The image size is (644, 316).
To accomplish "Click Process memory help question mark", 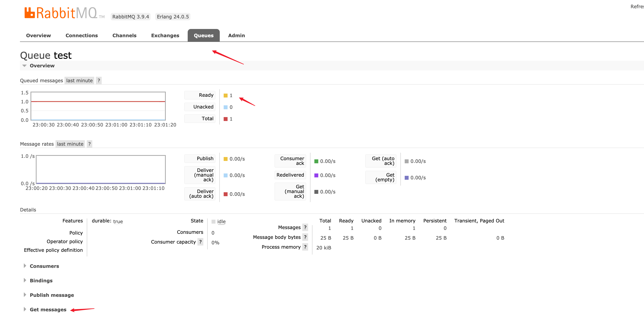I will 305,247.
